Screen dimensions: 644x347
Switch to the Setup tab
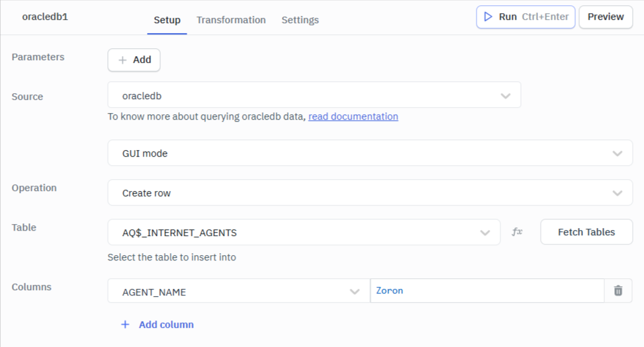click(x=167, y=20)
